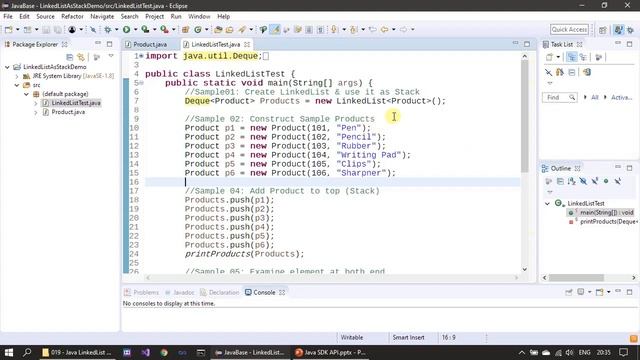Collapse the default package node
The width and height of the screenshot is (640, 360).
(26, 94)
